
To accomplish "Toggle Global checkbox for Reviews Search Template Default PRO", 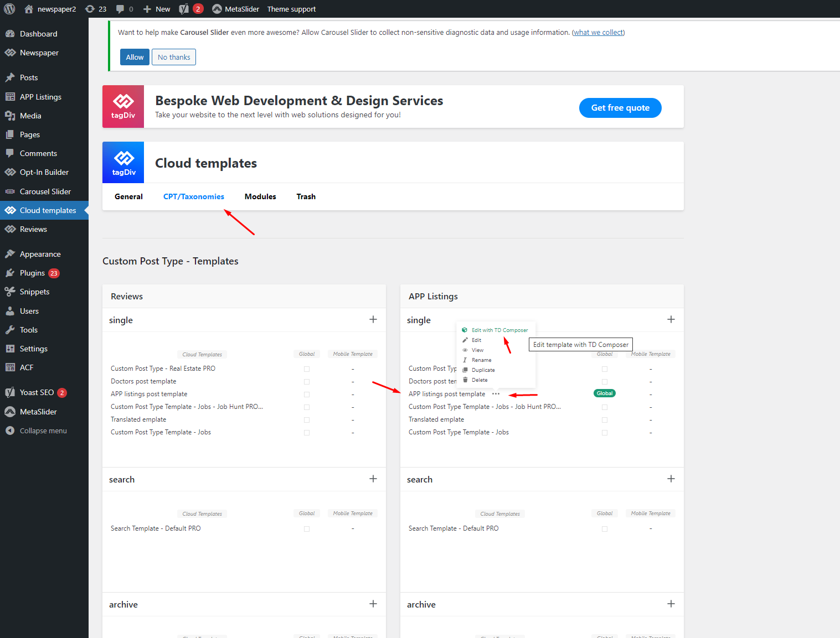I will pos(307,529).
